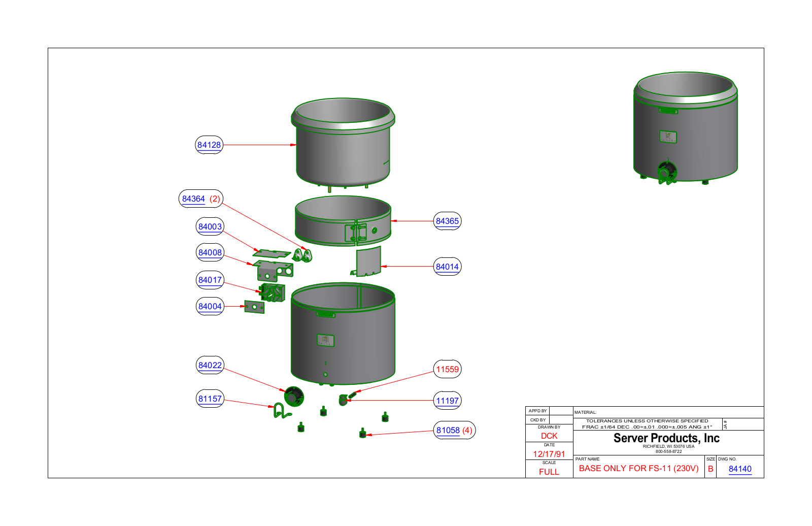Viewport: 812px width, 526px height.
Task: Click part name BASE ONLY FOR FS-11 (230V)
Action: (639, 468)
